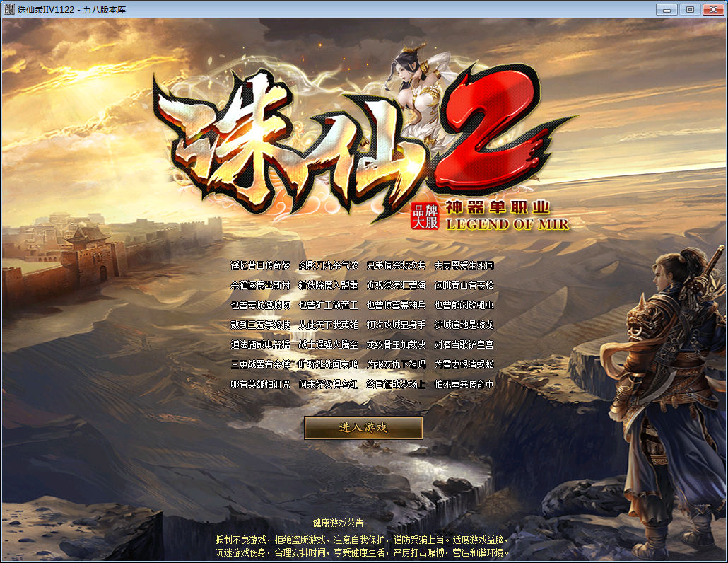Click the notice phrase 营造和谐环境
This screenshot has height=563, width=728.
(479, 553)
